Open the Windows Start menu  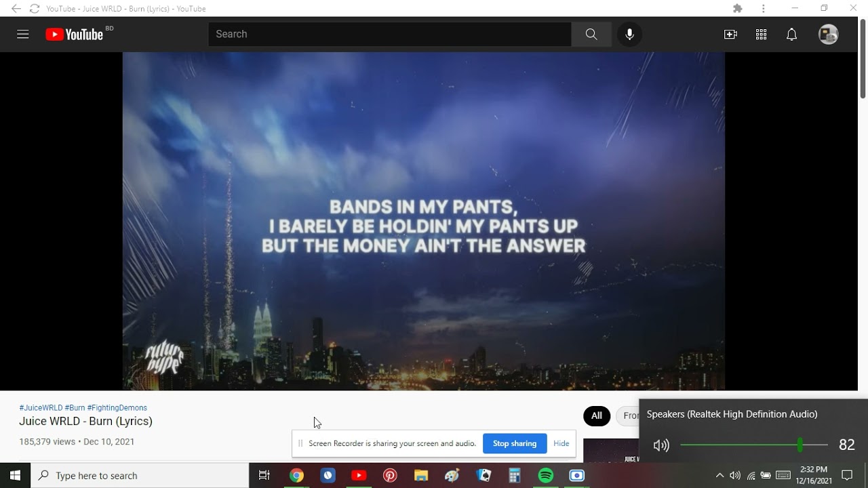[15, 475]
